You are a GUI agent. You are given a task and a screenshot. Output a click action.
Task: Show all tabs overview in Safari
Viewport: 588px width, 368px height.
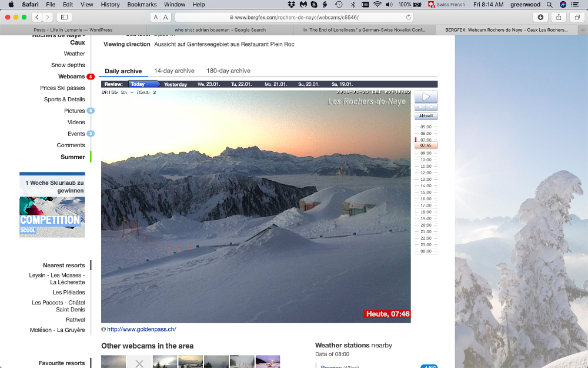(577, 17)
